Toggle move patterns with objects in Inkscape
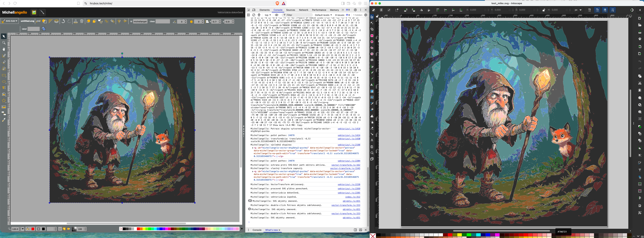The image size is (644, 238). click(x=612, y=10)
